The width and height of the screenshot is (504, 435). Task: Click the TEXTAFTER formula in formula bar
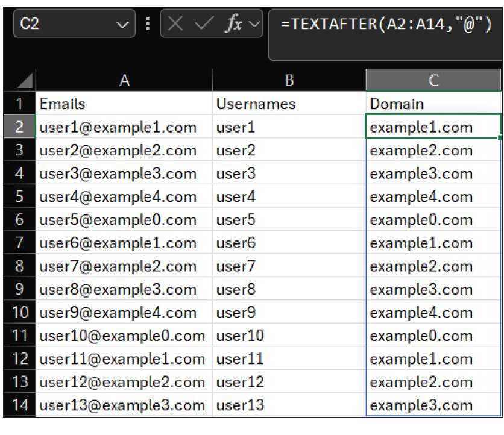pos(386,25)
